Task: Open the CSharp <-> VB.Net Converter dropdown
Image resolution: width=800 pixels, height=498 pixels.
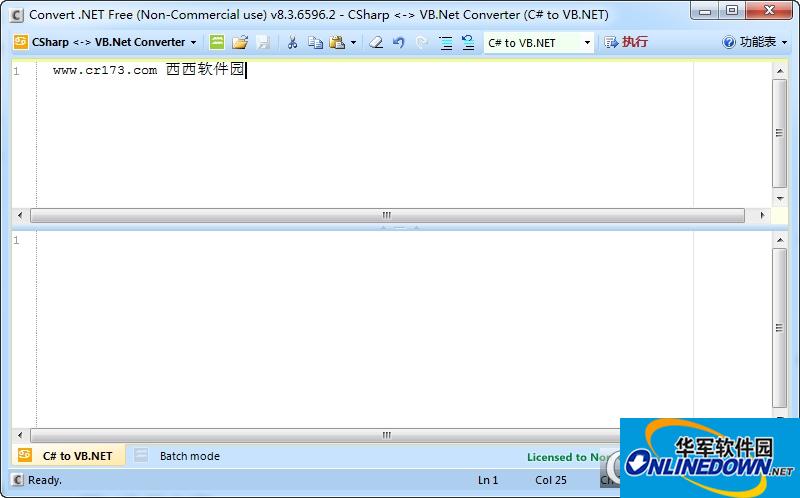Action: click(105, 42)
